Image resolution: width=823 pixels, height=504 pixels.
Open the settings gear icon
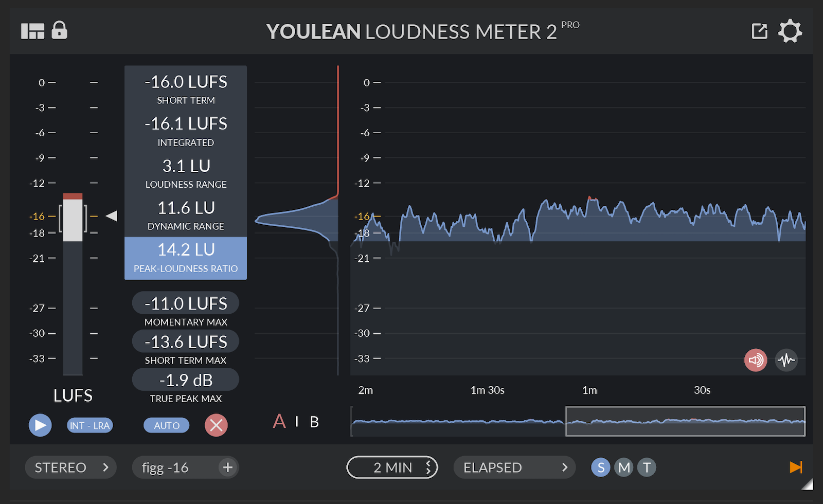tap(790, 31)
